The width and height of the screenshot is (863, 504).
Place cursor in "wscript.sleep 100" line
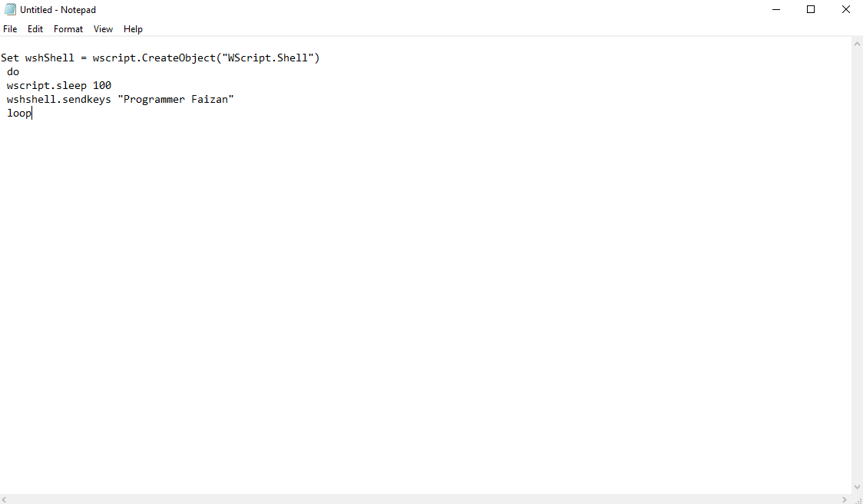[59, 86]
